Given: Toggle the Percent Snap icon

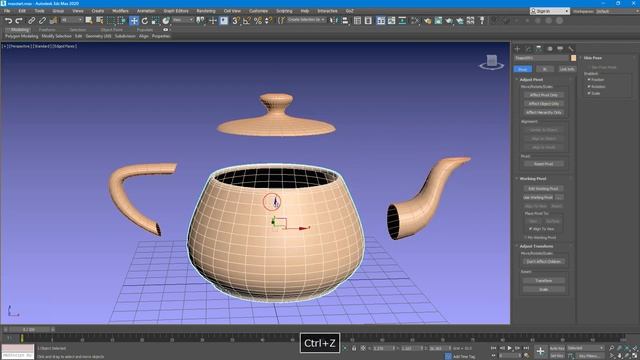Looking at the screenshot, I should coord(258,20).
